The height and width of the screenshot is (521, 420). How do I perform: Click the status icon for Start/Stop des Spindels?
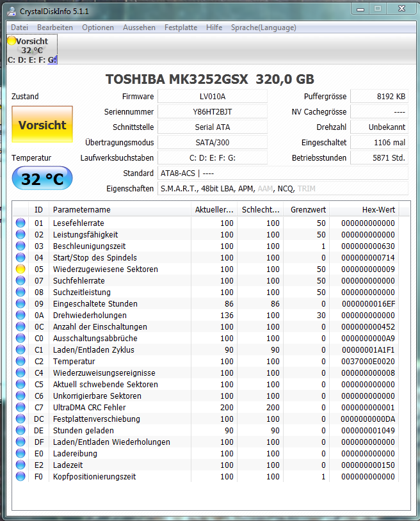20,257
